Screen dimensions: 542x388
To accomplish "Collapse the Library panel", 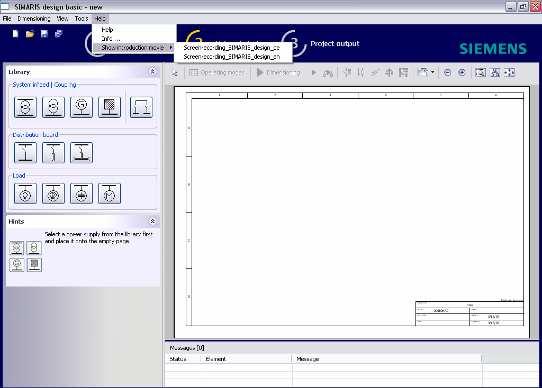I will coord(152,72).
